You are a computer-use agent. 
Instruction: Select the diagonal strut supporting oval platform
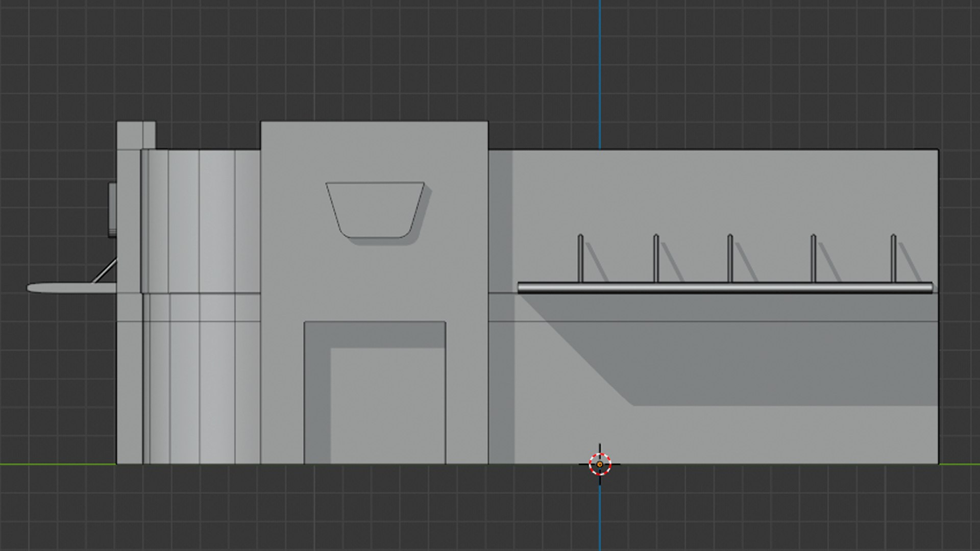click(105, 271)
